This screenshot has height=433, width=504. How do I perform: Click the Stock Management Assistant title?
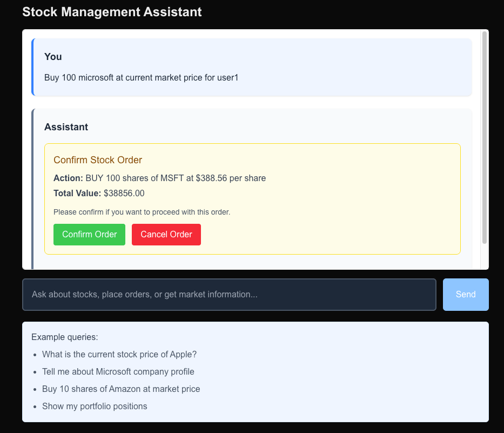(x=112, y=12)
